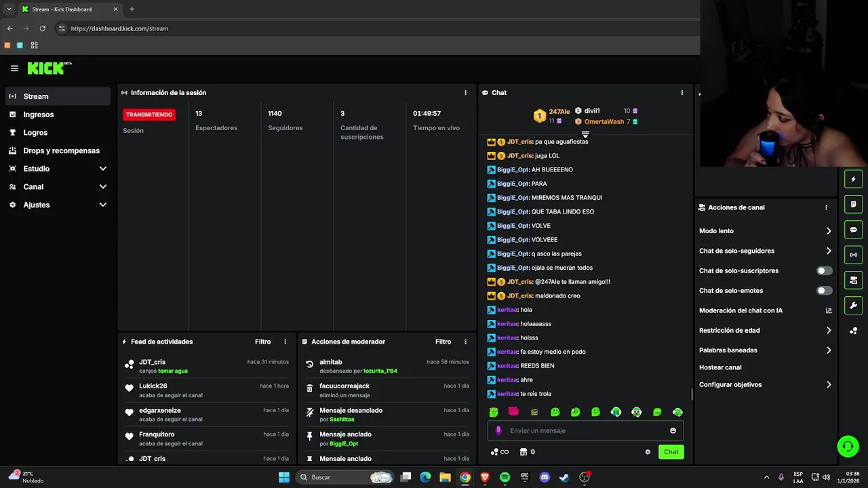Expand the Canal sidebar section
The width and height of the screenshot is (868, 488).
103,187
